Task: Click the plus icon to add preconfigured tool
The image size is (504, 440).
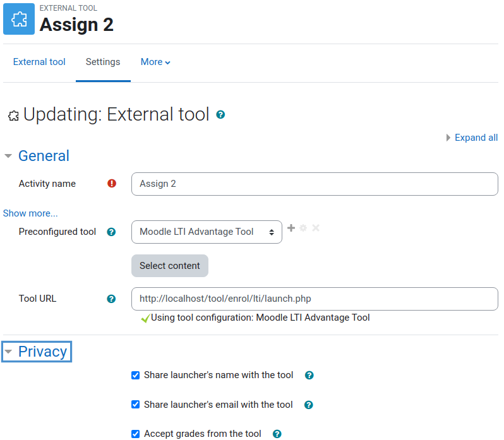Action: pos(291,228)
